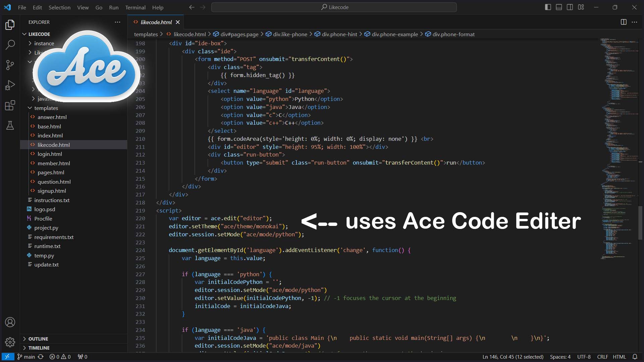This screenshot has height=362, width=644.
Task: Open the File menu
Action: pyautogui.click(x=22, y=7)
